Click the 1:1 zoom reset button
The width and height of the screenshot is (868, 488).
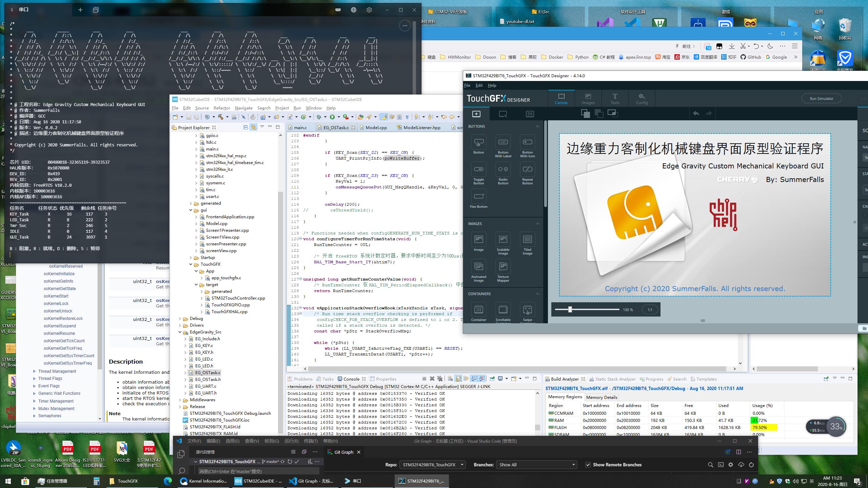coord(650,309)
